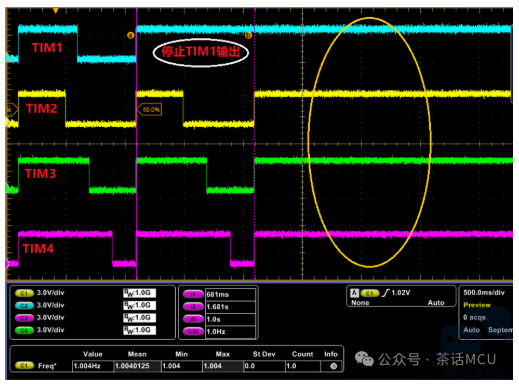Click the St Dev column header
Image resolution: width=519 pixels, height=389 pixels.
(264, 354)
